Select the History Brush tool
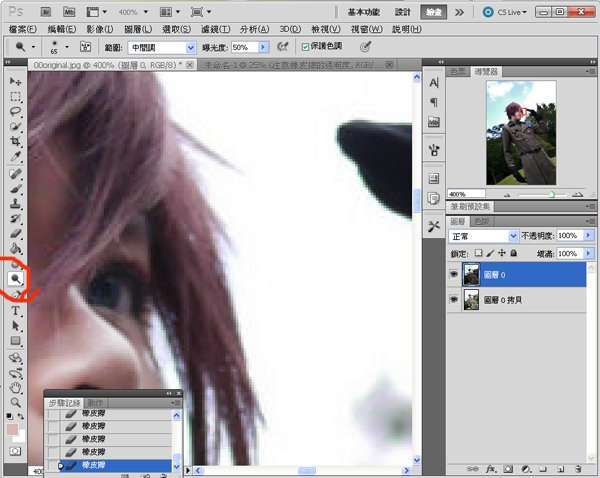Image resolution: width=600 pixels, height=478 pixels. [x=15, y=219]
